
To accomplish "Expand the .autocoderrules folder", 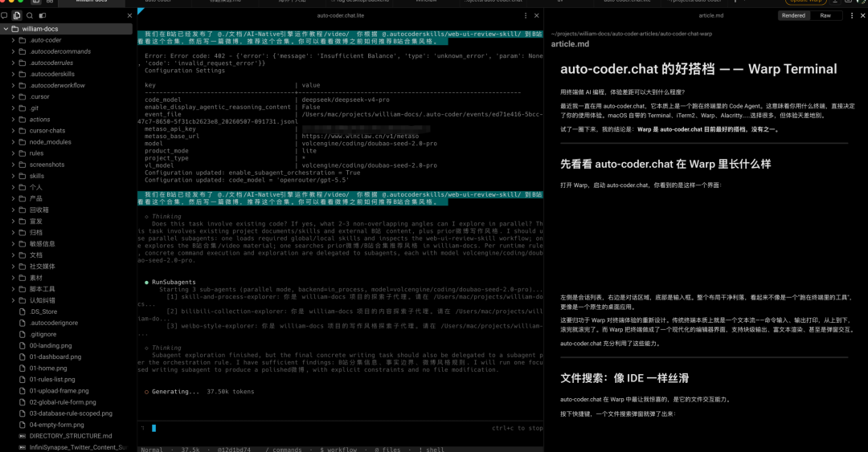I will pyautogui.click(x=14, y=63).
